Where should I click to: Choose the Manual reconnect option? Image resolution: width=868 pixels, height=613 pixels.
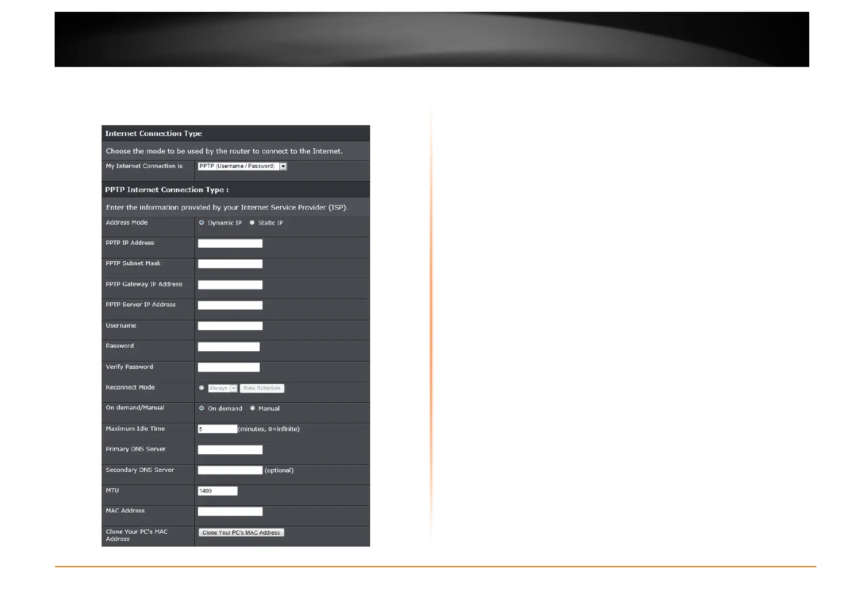pos(253,408)
